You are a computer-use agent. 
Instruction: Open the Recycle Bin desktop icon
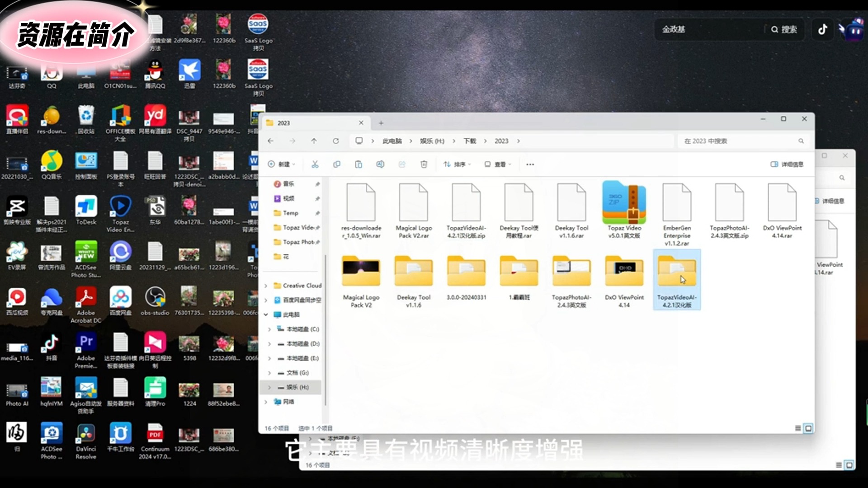click(x=86, y=120)
